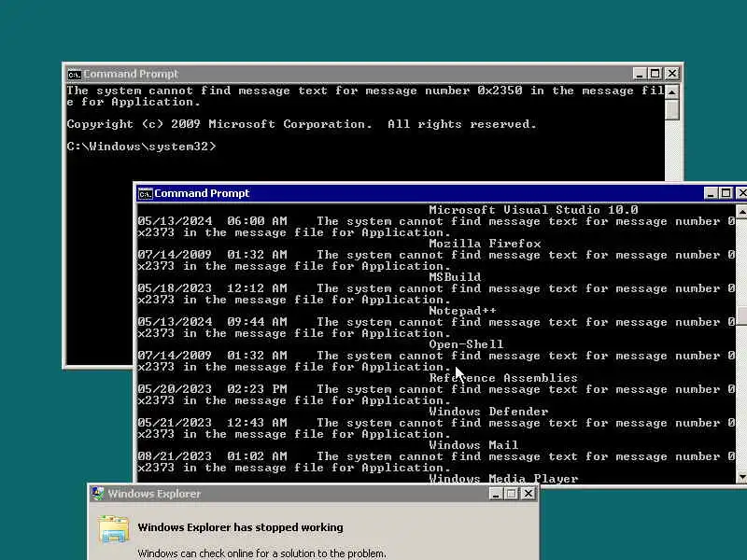Maximize the background Command Prompt window
This screenshot has width=747, height=560.
pos(655,74)
